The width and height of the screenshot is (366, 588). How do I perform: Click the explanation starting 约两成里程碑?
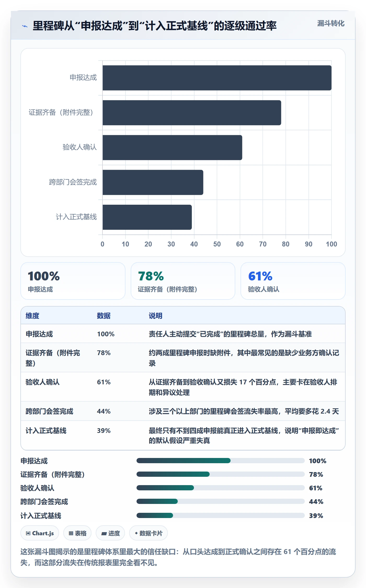tap(244, 358)
